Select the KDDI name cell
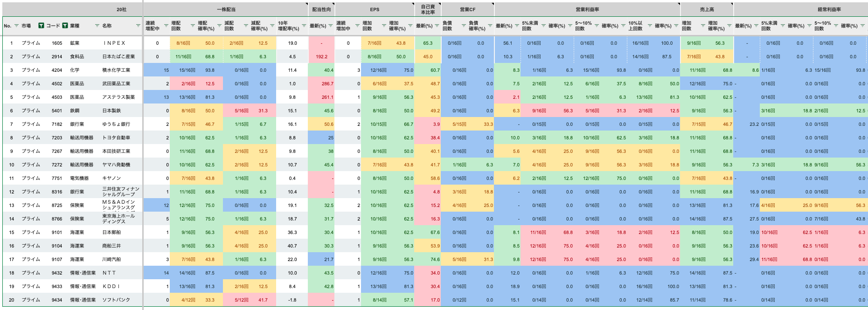 (121, 286)
